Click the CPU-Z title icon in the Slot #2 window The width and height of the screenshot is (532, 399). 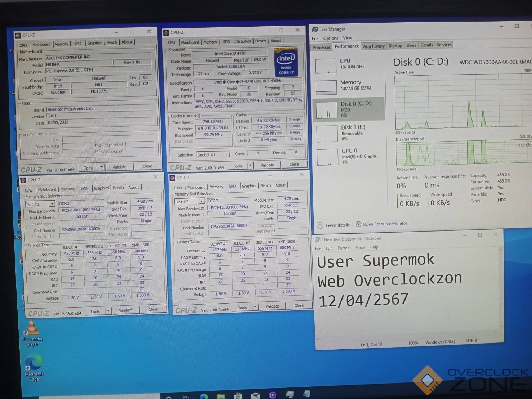tap(172, 178)
